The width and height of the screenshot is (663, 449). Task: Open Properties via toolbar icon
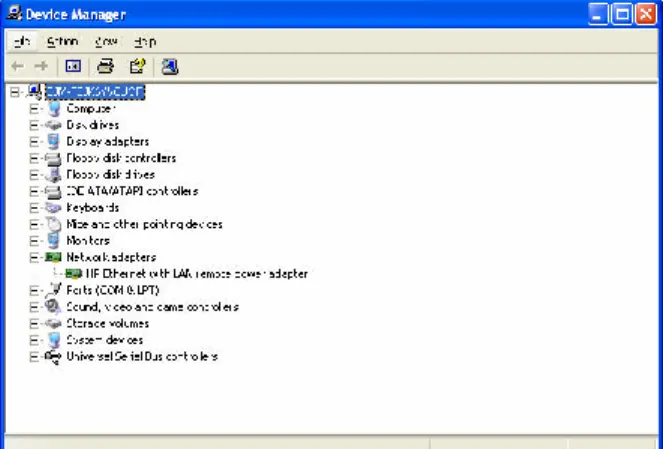point(137,66)
